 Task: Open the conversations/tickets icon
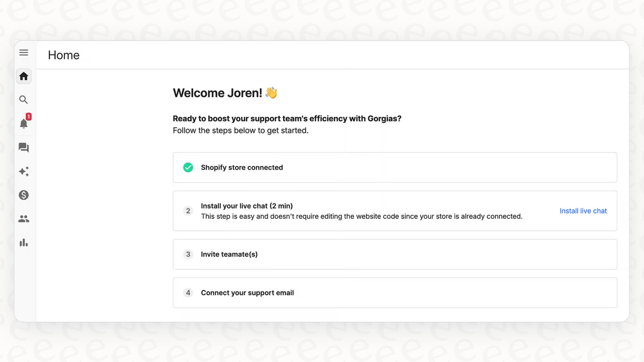click(x=23, y=147)
